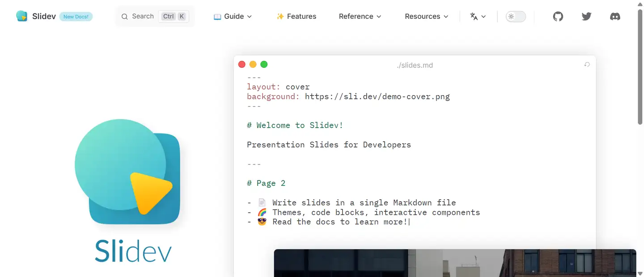The width and height of the screenshot is (644, 277).
Task: Click the slide preview thumbnail image
Action: (x=455, y=263)
